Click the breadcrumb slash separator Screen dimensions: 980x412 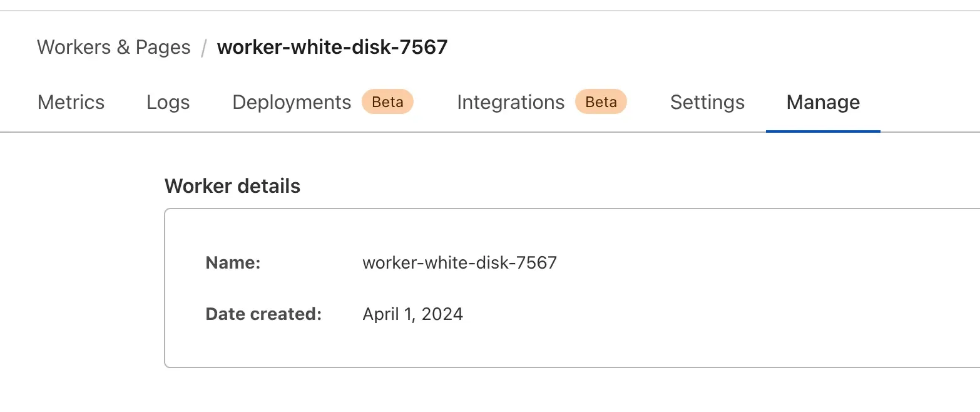[x=203, y=48]
